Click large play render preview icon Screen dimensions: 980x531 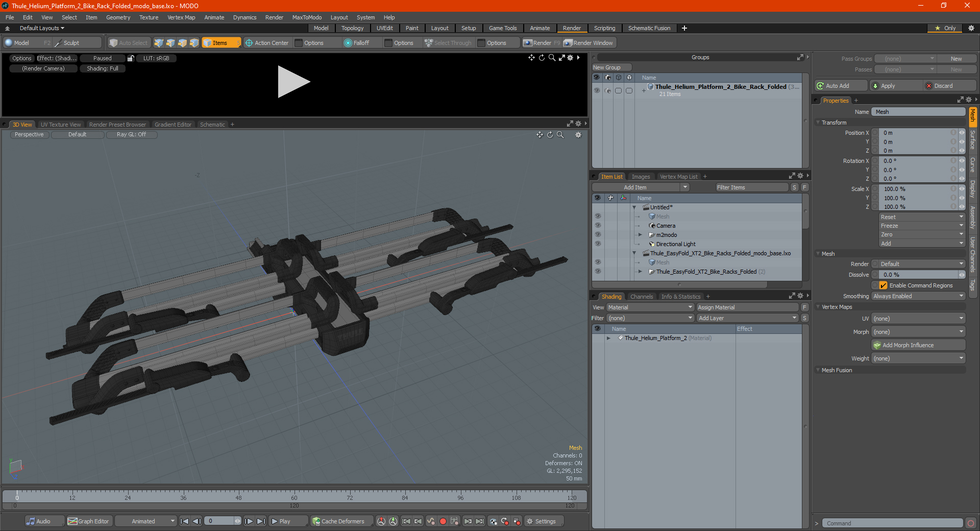tap(293, 82)
